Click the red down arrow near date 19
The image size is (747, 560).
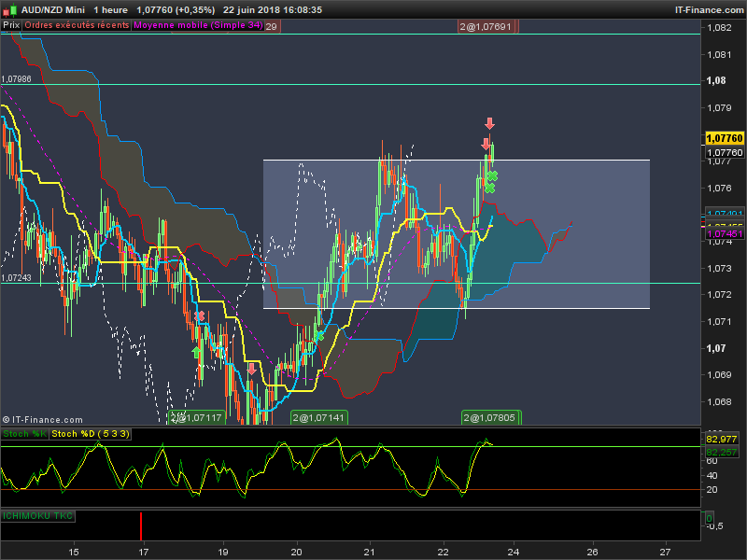[x=251, y=370]
